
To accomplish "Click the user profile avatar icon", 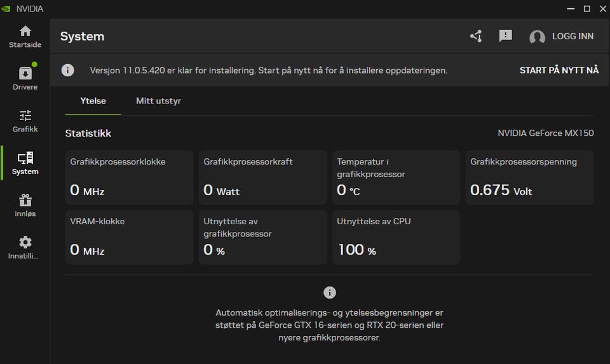I will (x=537, y=37).
